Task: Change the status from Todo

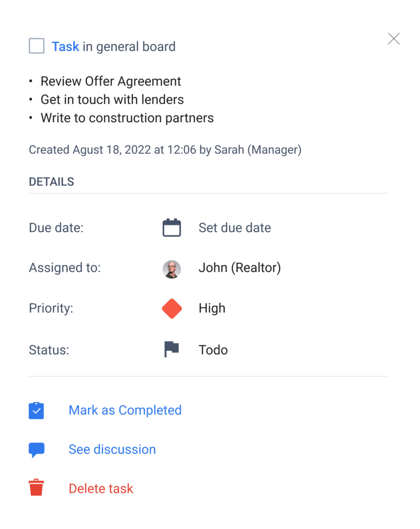Action: tap(213, 349)
